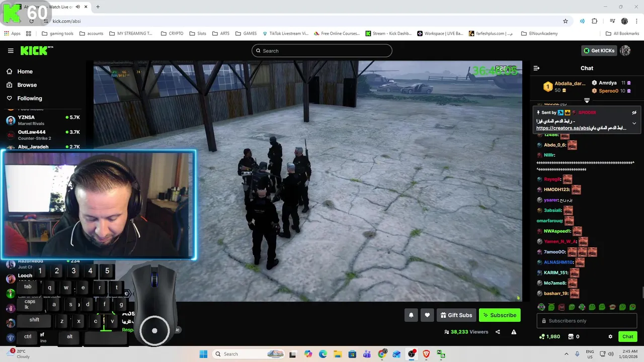
Task: Open the TikTok Livestream bookmark
Action: 285,34
